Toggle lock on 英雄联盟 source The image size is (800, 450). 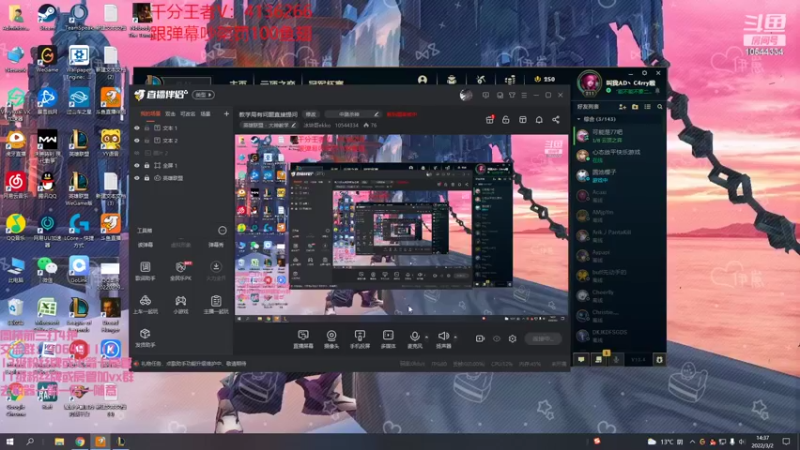(147, 178)
